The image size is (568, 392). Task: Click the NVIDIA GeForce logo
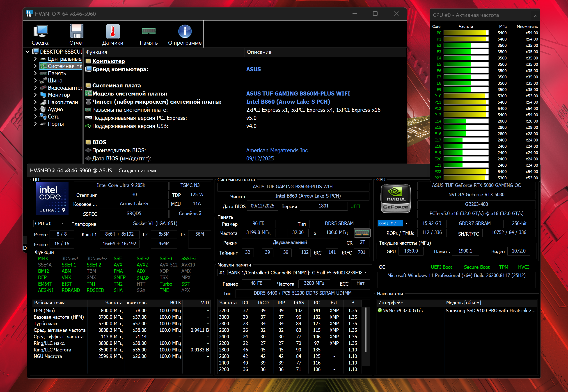(x=396, y=199)
